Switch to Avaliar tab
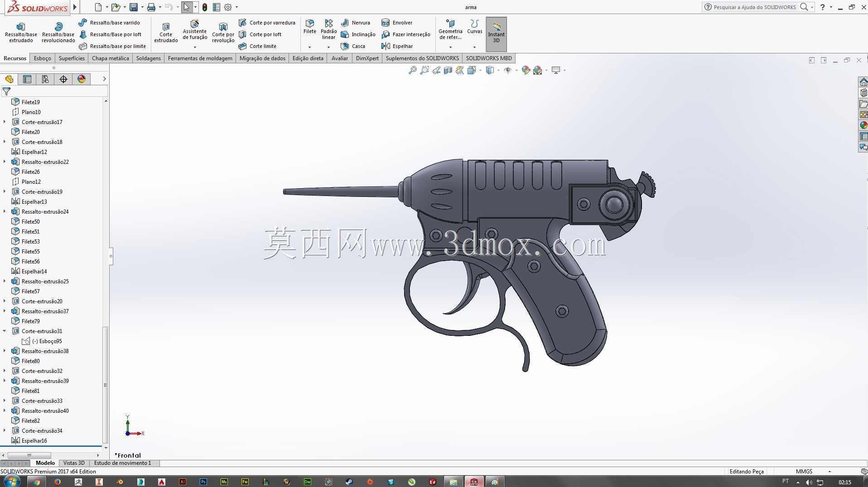Screen dimensions: 868x487 340,58
